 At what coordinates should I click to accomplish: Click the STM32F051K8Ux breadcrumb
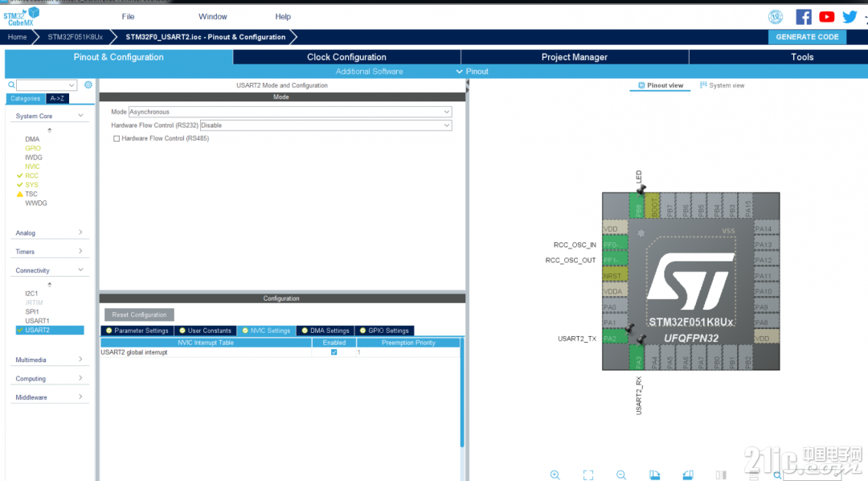pos(76,37)
